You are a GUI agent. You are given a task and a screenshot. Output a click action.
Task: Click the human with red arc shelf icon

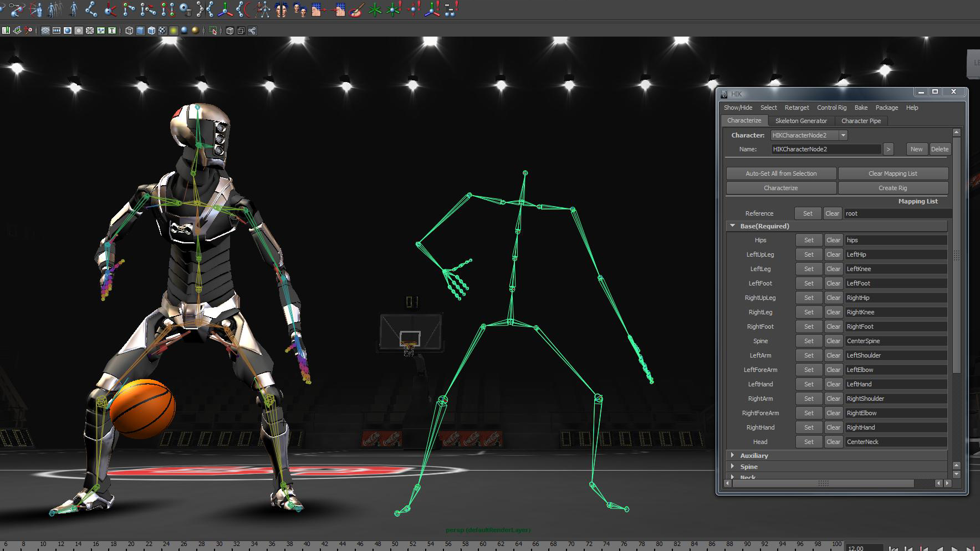click(x=35, y=9)
